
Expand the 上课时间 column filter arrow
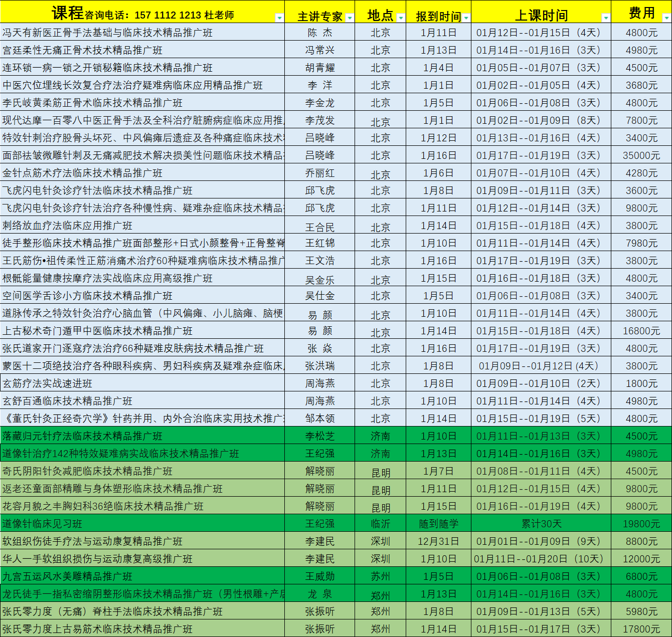coord(606,18)
